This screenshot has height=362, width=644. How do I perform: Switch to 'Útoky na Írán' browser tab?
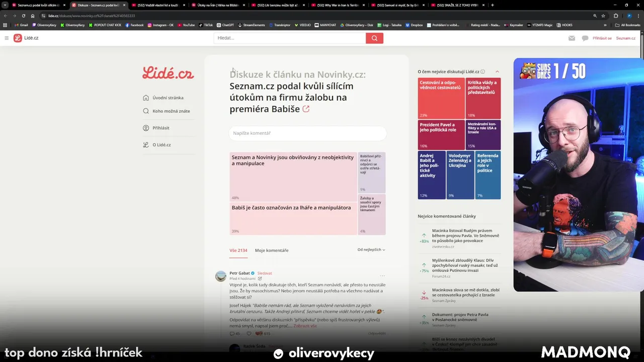point(218,5)
